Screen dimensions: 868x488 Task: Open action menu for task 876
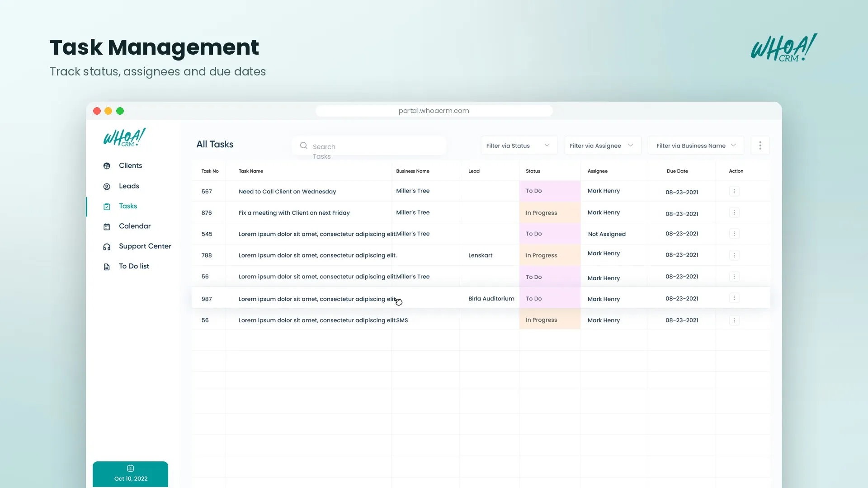point(734,212)
